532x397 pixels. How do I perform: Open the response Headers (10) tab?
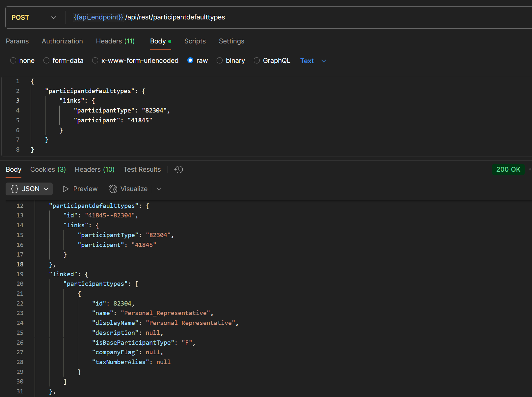coord(94,169)
